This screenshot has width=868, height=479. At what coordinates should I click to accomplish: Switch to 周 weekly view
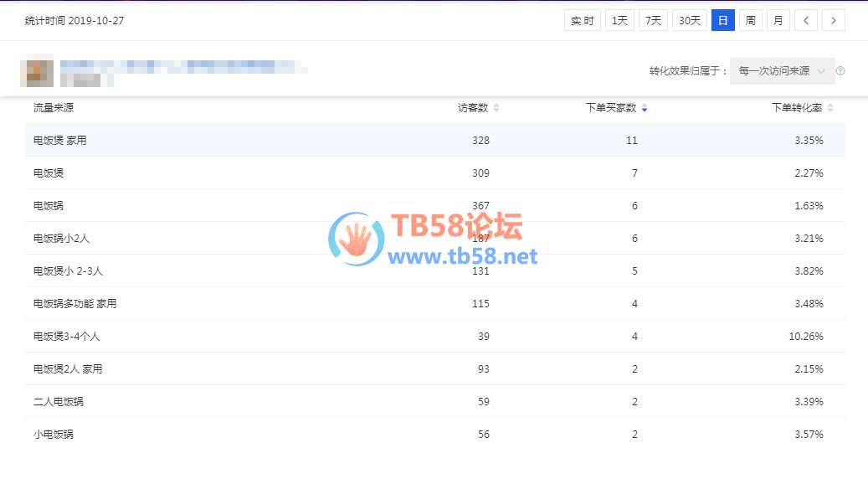pyautogui.click(x=751, y=21)
